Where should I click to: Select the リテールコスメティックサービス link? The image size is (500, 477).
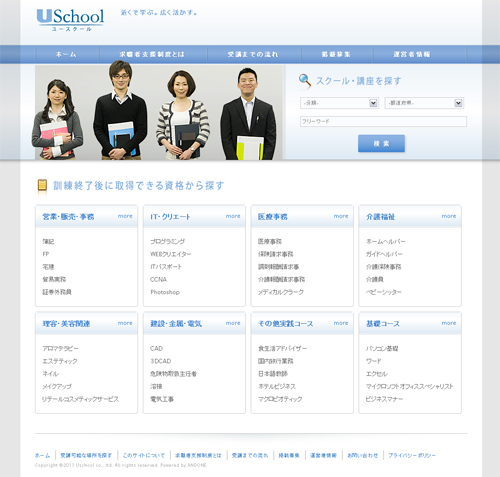[x=80, y=399]
